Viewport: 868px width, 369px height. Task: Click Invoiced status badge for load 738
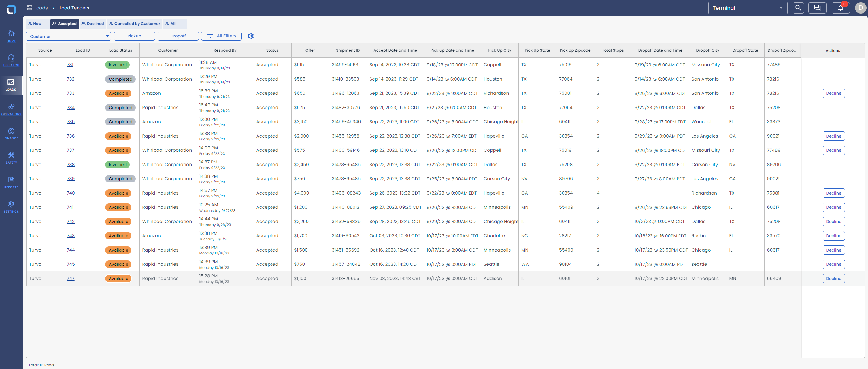pos(117,165)
